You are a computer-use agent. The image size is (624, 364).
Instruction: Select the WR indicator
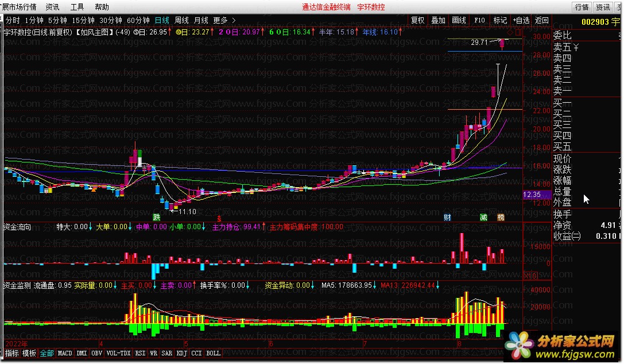pyautogui.click(x=154, y=353)
